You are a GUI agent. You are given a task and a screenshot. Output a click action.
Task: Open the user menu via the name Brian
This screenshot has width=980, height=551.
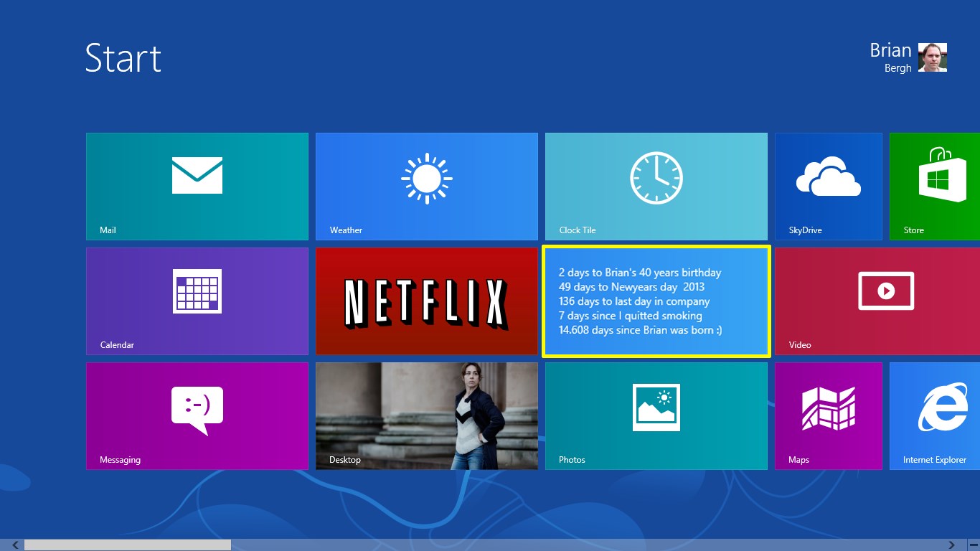click(x=890, y=50)
